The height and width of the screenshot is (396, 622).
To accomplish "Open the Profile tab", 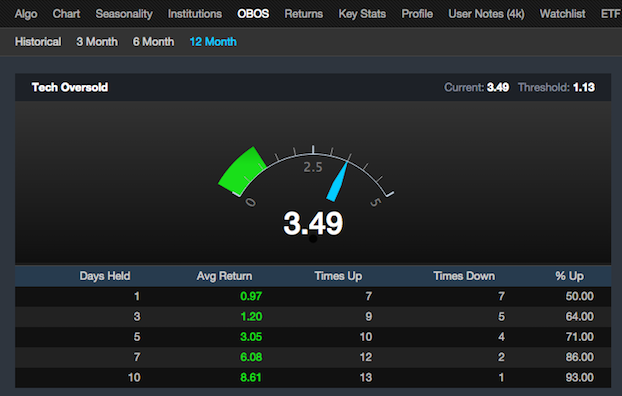I will point(417,14).
